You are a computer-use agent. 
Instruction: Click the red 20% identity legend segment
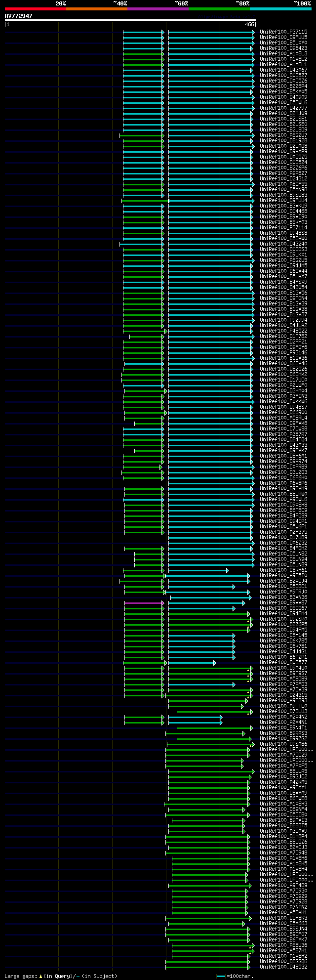tap(36, 9)
